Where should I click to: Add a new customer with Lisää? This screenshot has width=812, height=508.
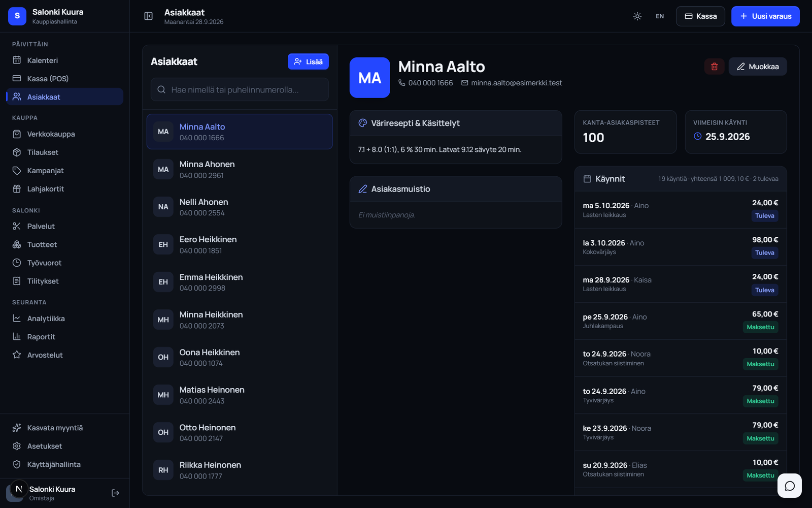[308, 61]
